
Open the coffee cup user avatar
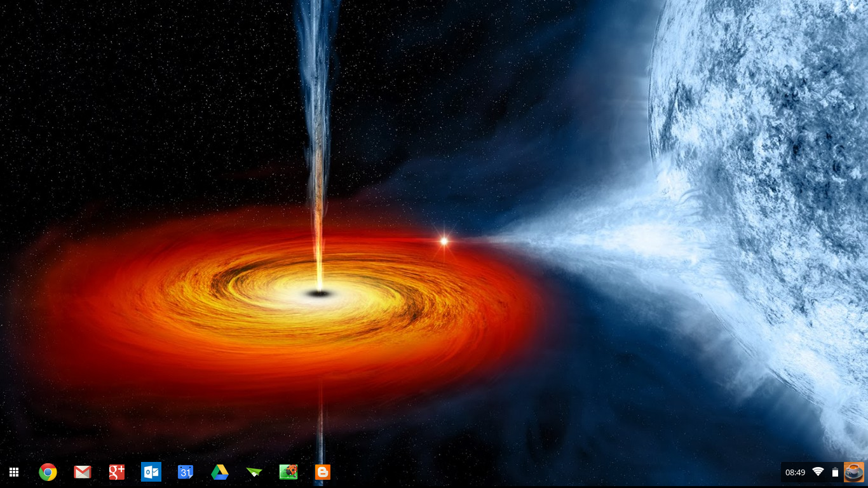854,472
